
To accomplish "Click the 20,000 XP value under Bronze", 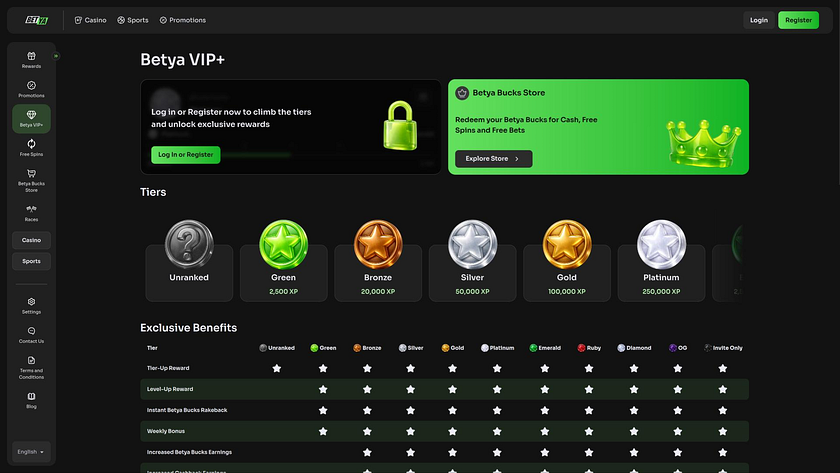I will 378,292.
